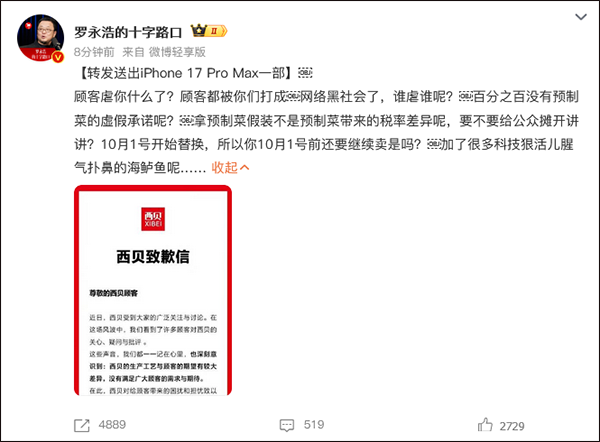600x442 pixels.
Task: Click the red 西贝 XIBEI logo
Action: point(153,219)
